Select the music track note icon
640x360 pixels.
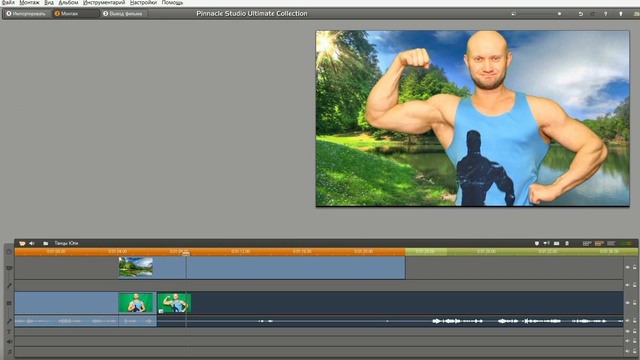point(9,351)
